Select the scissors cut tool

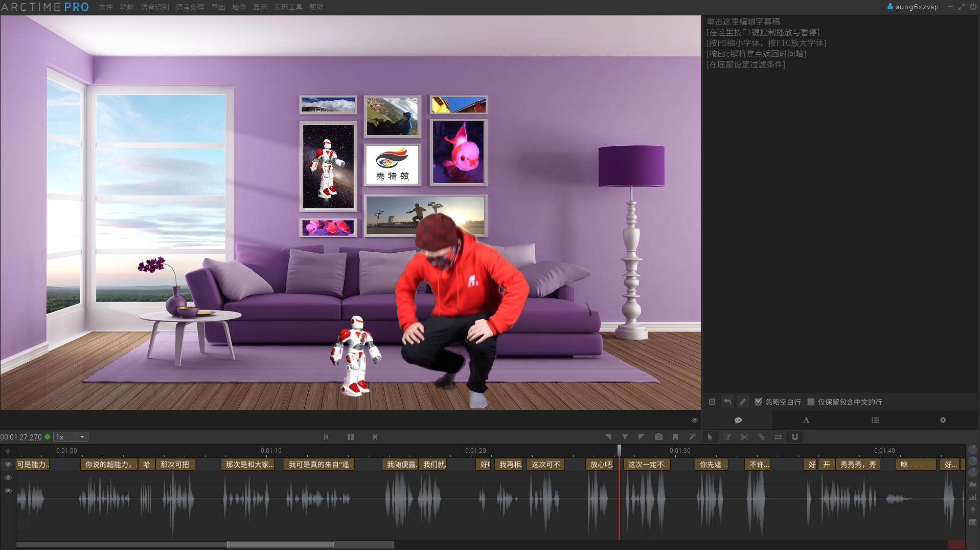tap(744, 437)
